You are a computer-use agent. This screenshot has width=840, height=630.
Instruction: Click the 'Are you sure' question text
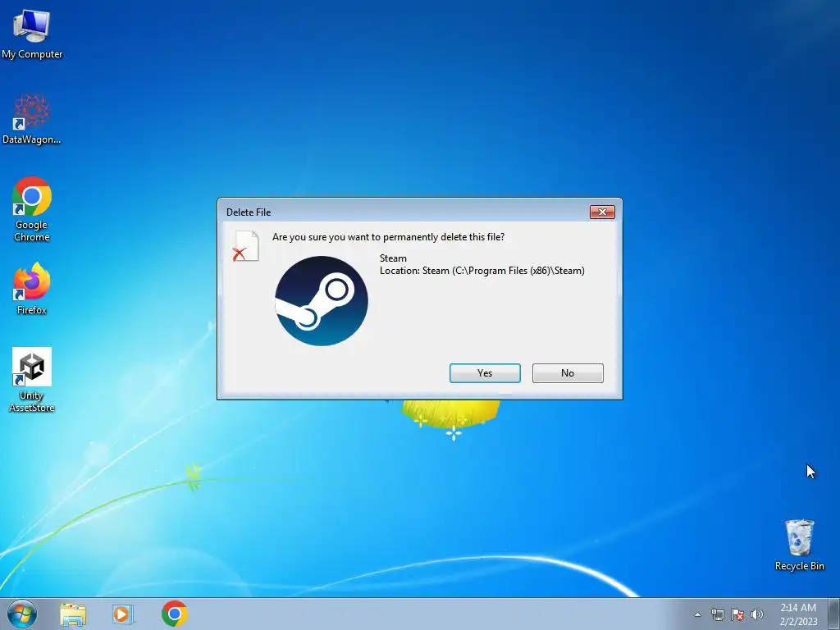[x=388, y=237]
